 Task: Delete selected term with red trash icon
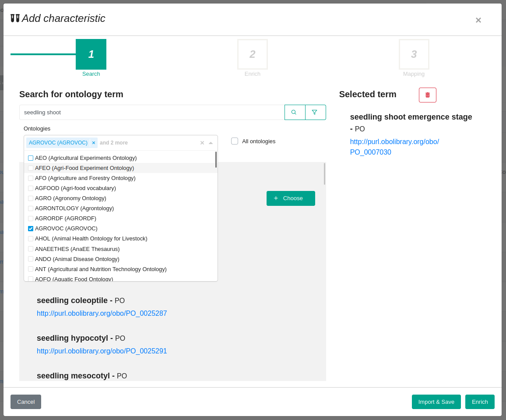pyautogui.click(x=427, y=95)
